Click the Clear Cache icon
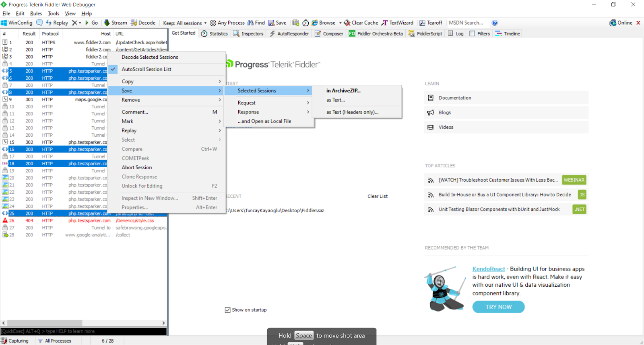The height and width of the screenshot is (345, 644). point(347,23)
